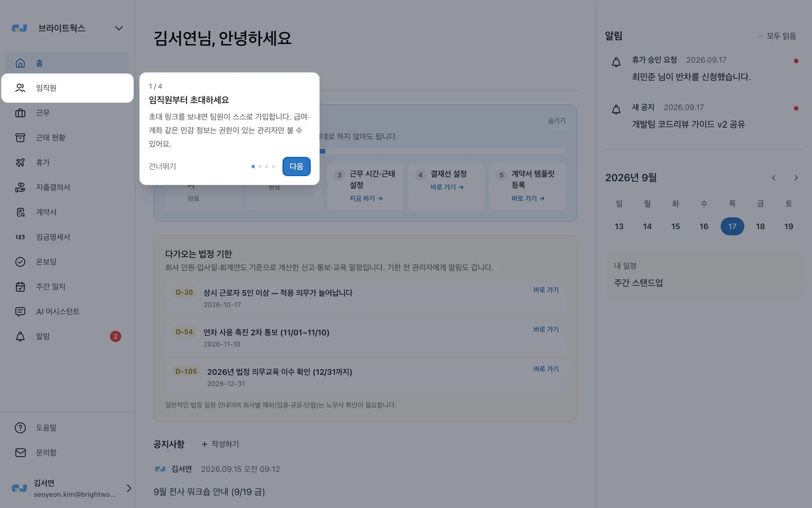This screenshot has height=508, width=812.
Task: Open the 온보딩 check-circle icon
Action: pyautogui.click(x=20, y=262)
